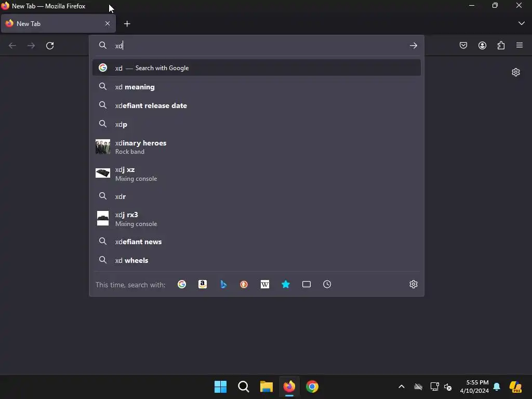The image size is (532, 399).
Task: Open Google Chrome from taskbar
Action: point(312,387)
